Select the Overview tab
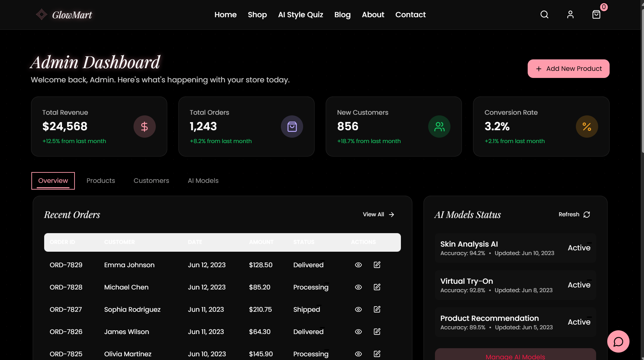 (53, 181)
